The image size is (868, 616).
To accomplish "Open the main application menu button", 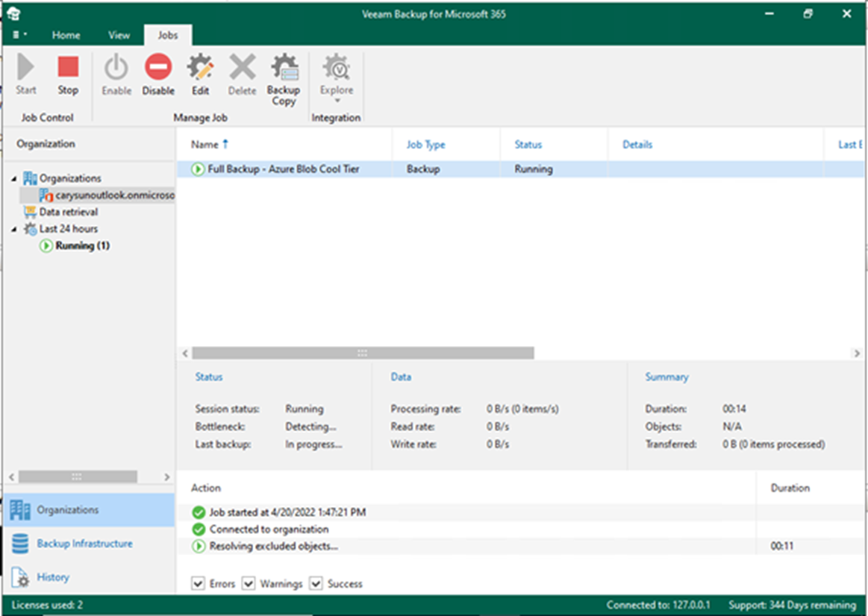I will pos(19,35).
